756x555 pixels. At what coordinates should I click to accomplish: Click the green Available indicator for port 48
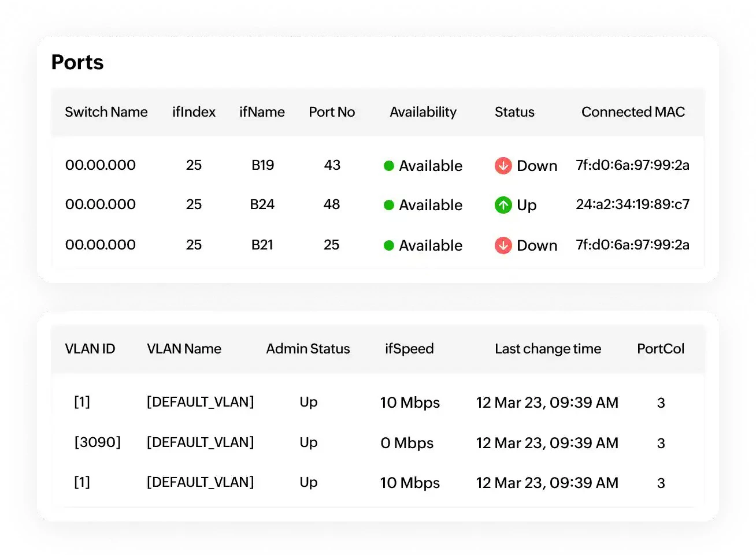(389, 205)
